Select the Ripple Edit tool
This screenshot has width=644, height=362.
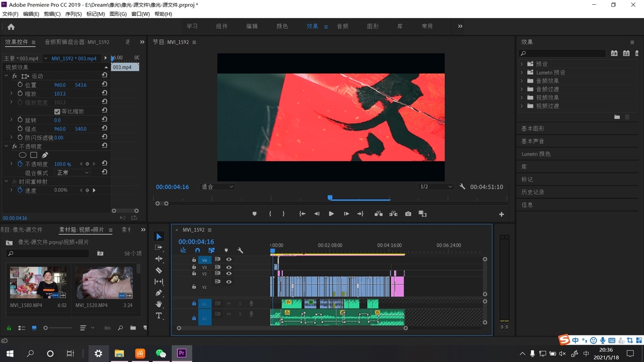[x=159, y=259]
